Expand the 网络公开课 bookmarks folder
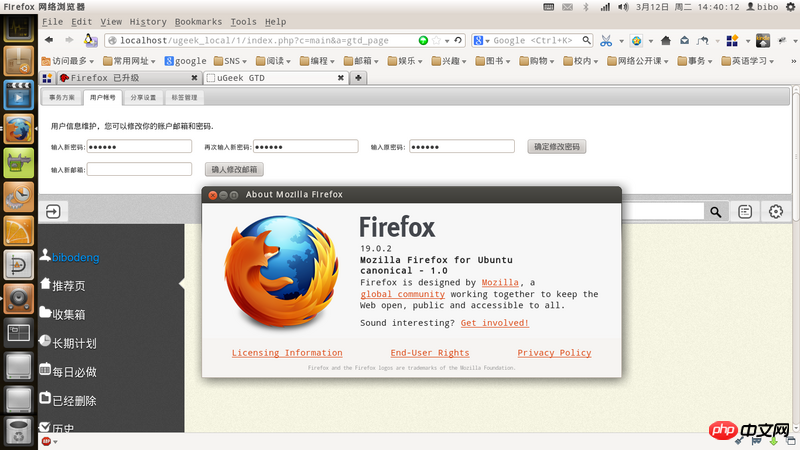 [638, 61]
